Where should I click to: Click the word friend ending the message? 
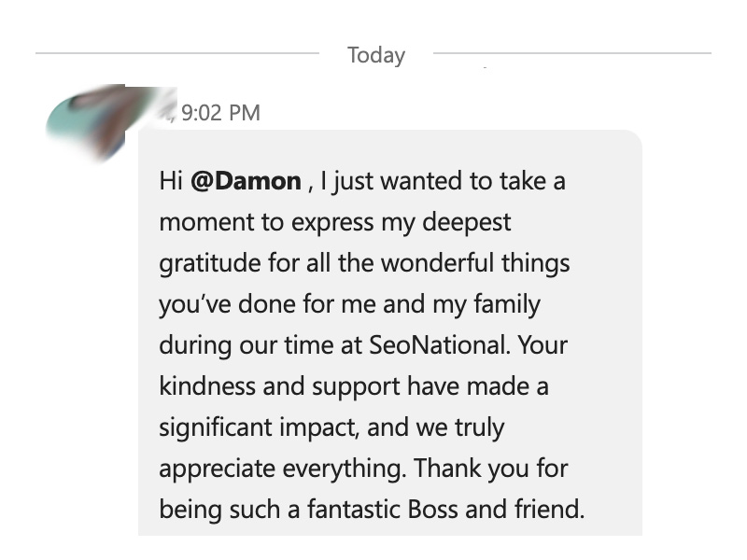[x=549, y=509]
